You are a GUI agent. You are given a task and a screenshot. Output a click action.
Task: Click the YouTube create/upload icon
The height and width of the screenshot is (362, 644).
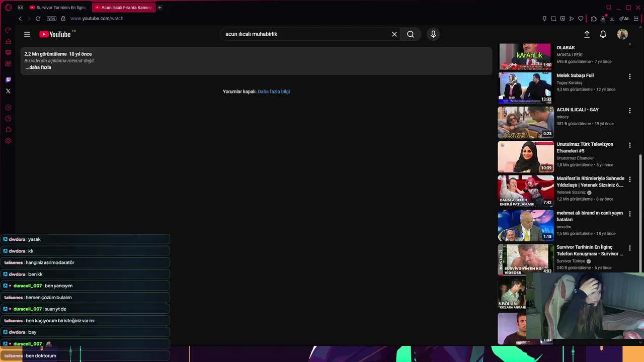click(x=587, y=34)
